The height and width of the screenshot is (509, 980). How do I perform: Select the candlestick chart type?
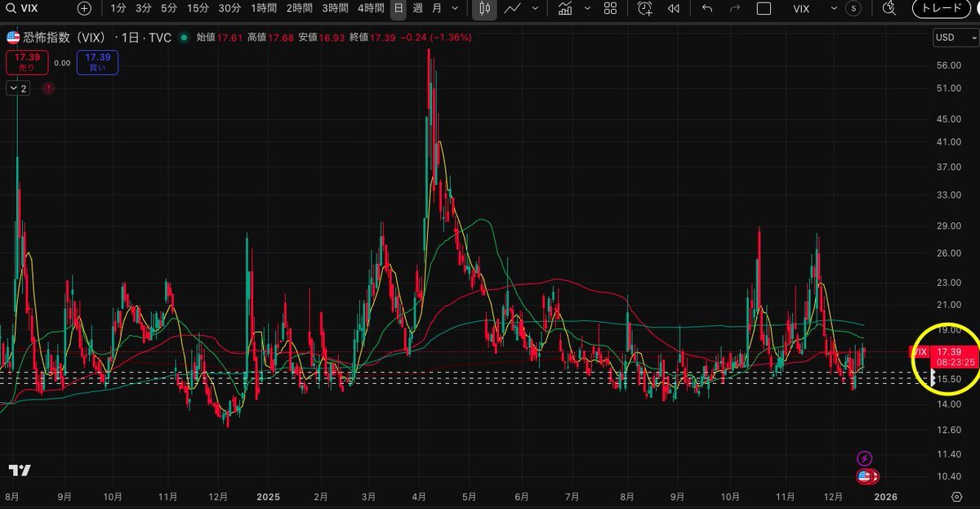tap(484, 8)
